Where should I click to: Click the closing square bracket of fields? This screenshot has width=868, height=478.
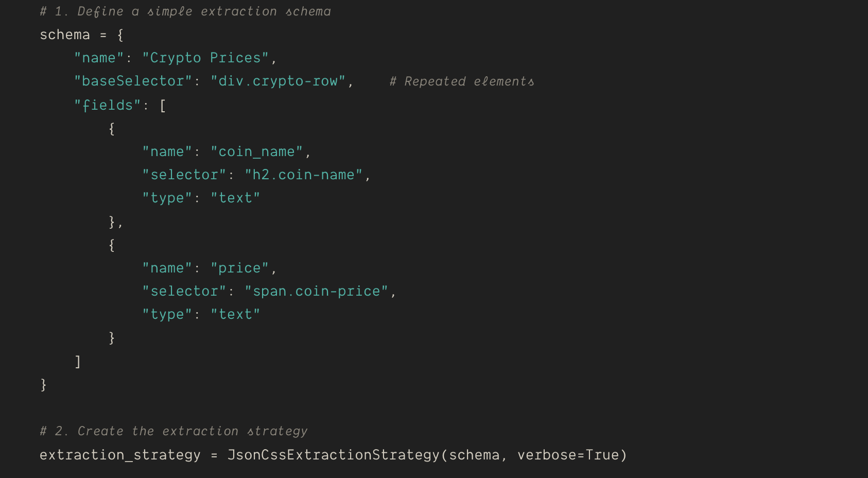click(78, 361)
